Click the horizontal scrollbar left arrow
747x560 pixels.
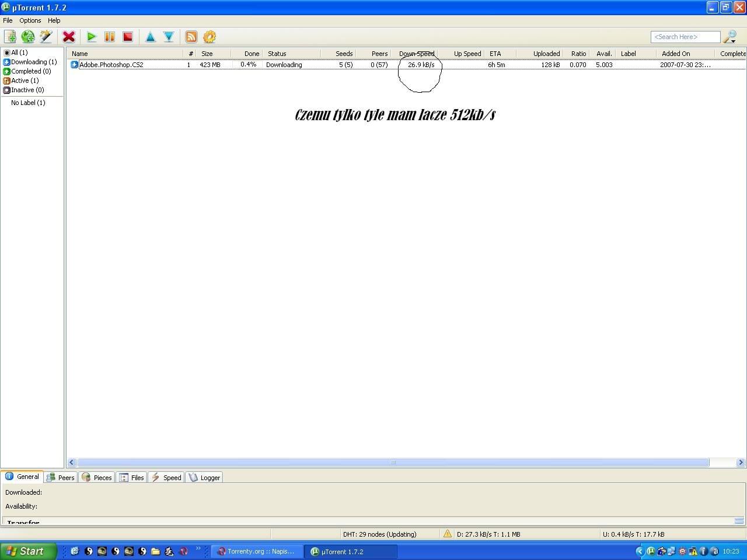[x=72, y=463]
